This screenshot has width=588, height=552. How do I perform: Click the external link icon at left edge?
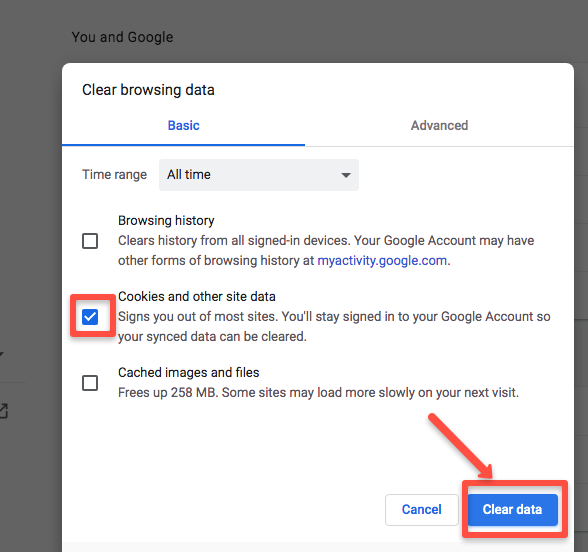3,411
